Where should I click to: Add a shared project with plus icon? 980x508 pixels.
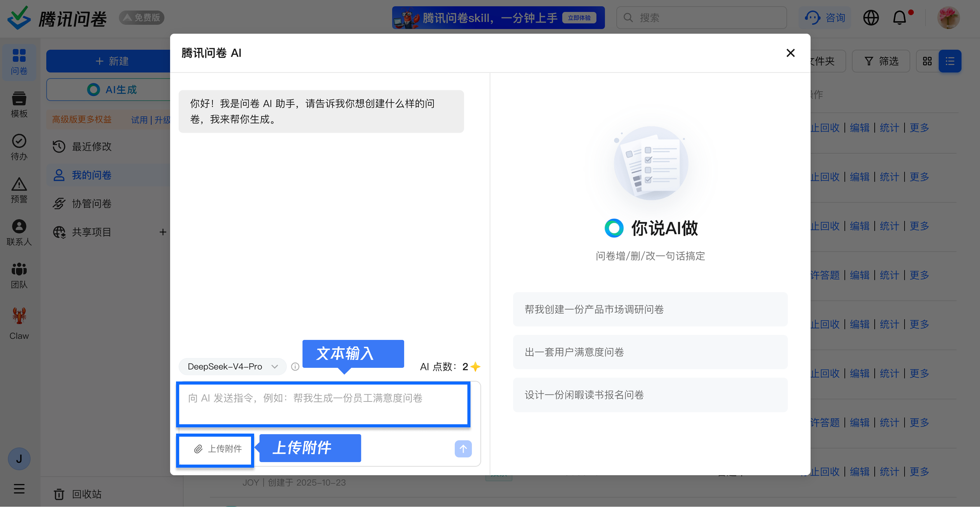(163, 232)
